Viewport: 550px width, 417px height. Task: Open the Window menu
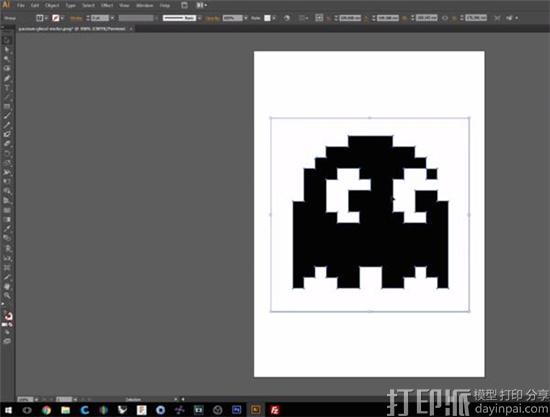(x=145, y=6)
